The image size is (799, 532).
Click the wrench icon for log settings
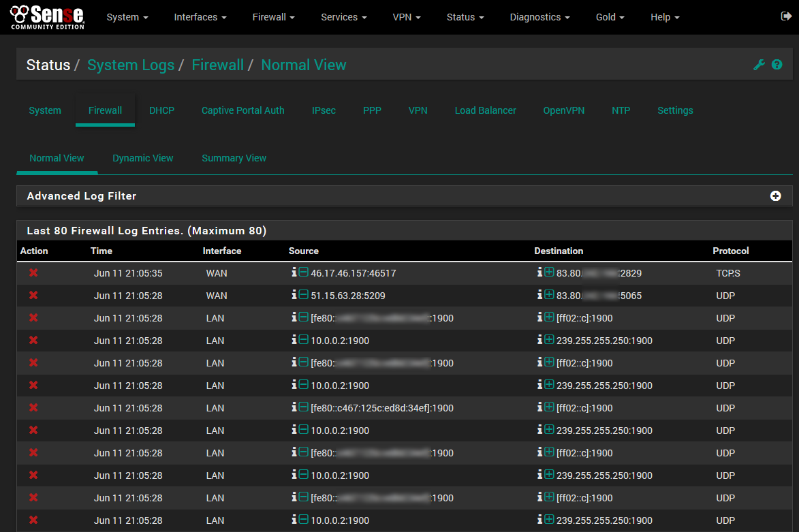click(759, 65)
